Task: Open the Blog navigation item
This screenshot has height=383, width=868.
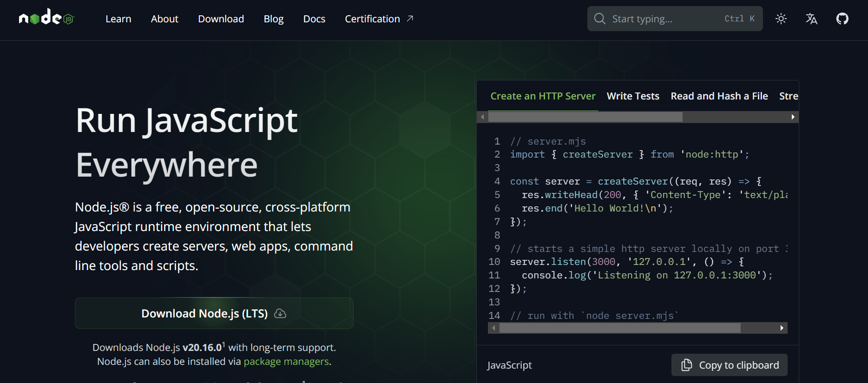Action: pos(274,19)
